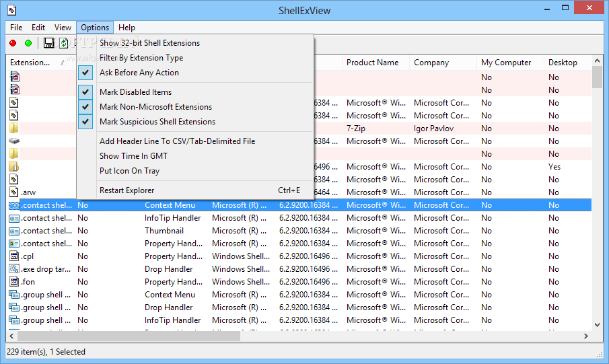609x364 pixels.
Task: Open the File menu
Action: (16, 28)
